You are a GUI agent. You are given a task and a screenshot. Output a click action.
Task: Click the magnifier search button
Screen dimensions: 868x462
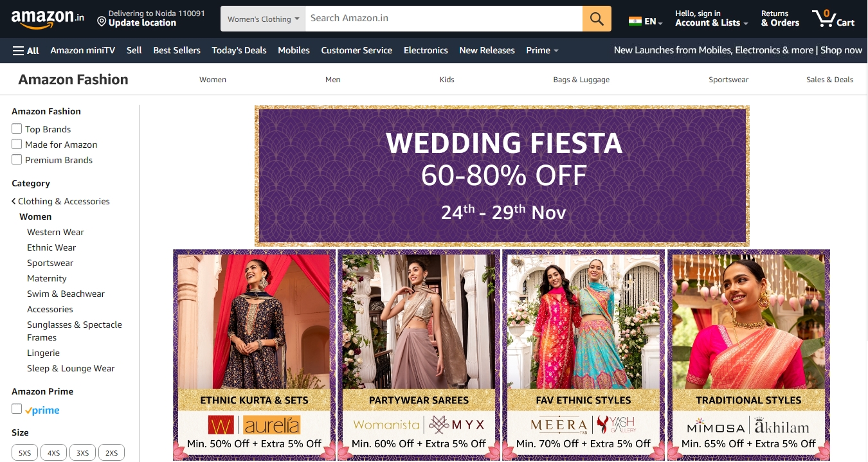click(597, 19)
